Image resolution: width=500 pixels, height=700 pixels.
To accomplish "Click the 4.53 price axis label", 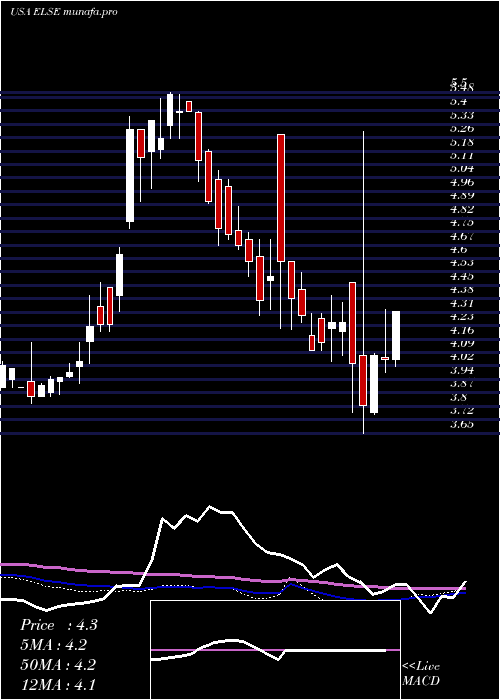I will 462,262.
